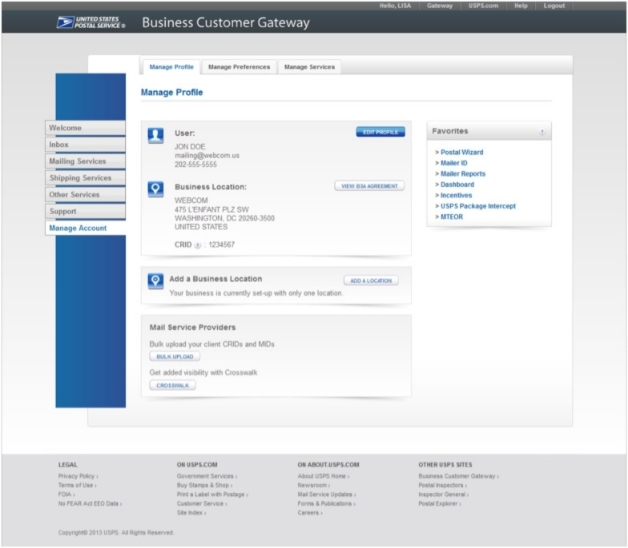Open Mailing Services in the sidebar
This screenshot has height=548, width=628.
pos(85,161)
